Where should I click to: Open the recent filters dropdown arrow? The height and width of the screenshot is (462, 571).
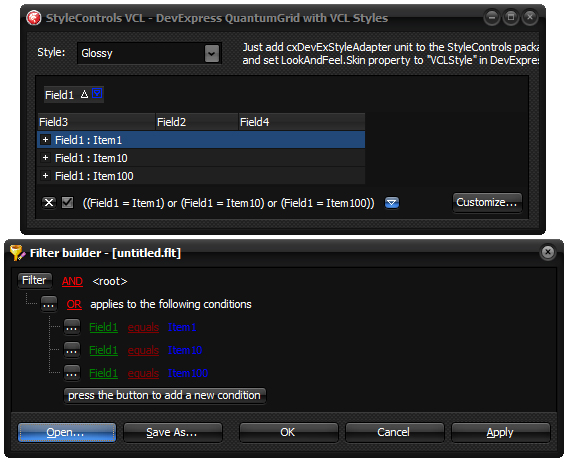(392, 203)
